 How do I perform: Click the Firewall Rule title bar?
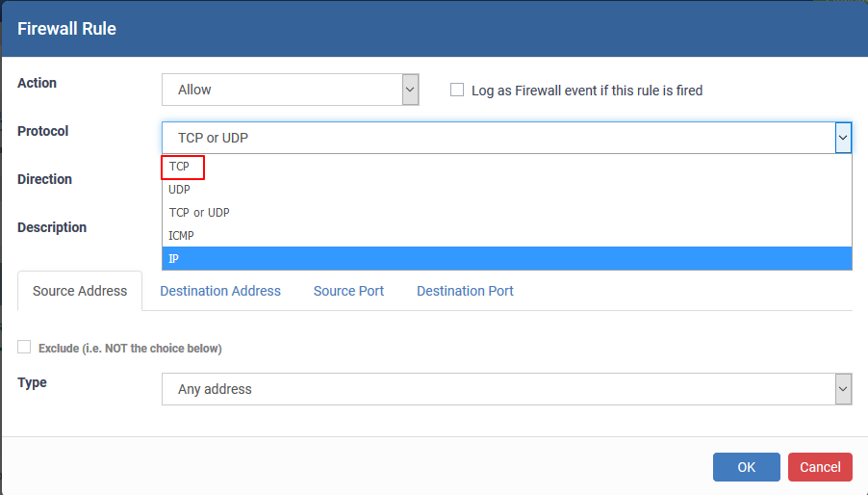434,29
